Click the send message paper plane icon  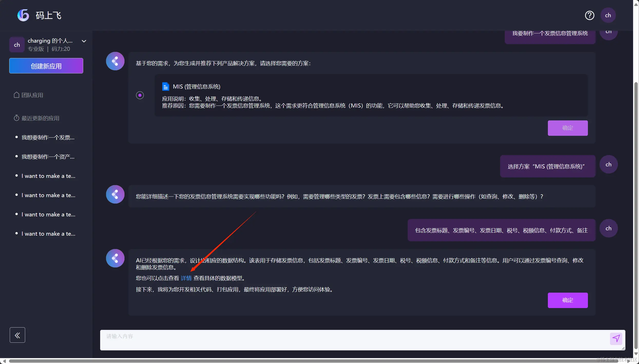(x=616, y=339)
